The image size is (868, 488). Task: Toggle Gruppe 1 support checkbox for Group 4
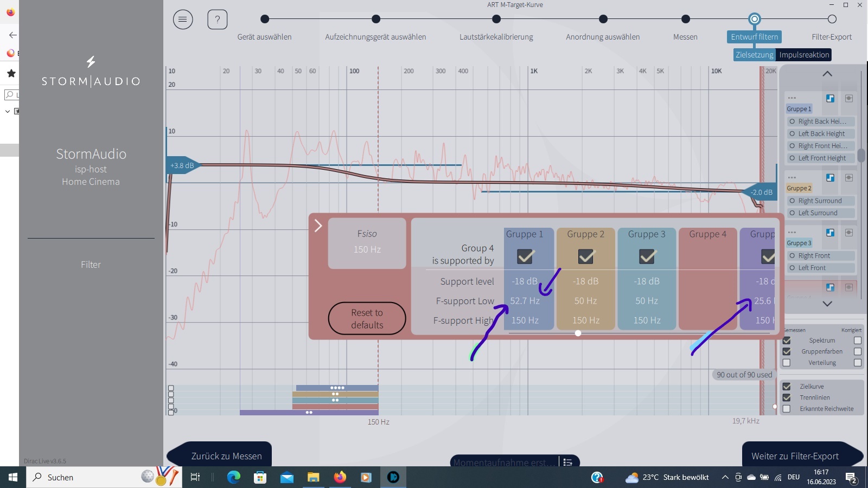pyautogui.click(x=525, y=256)
